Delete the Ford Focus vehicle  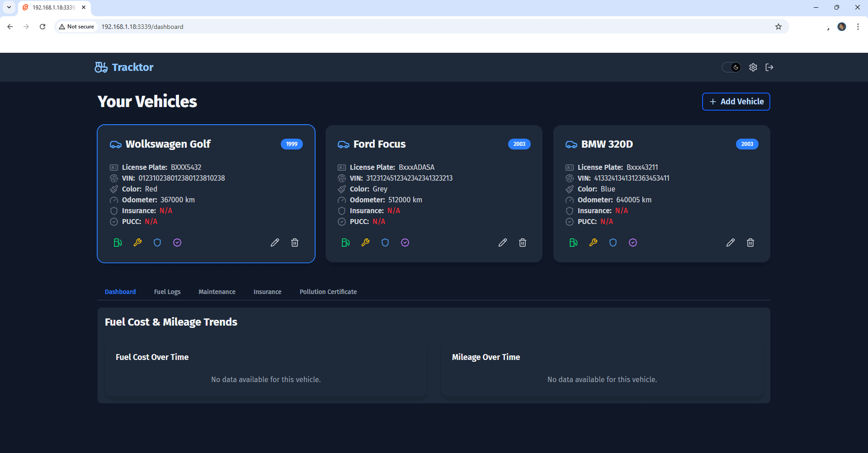pos(523,243)
